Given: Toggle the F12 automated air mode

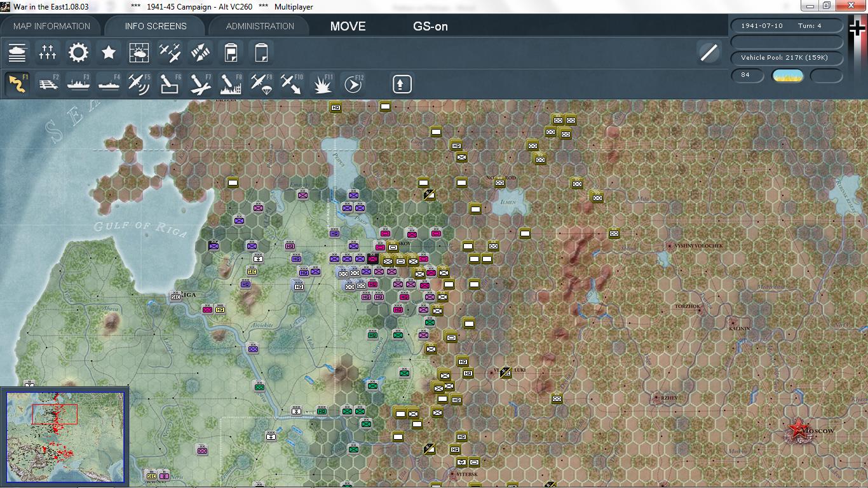Looking at the screenshot, I should coord(352,83).
